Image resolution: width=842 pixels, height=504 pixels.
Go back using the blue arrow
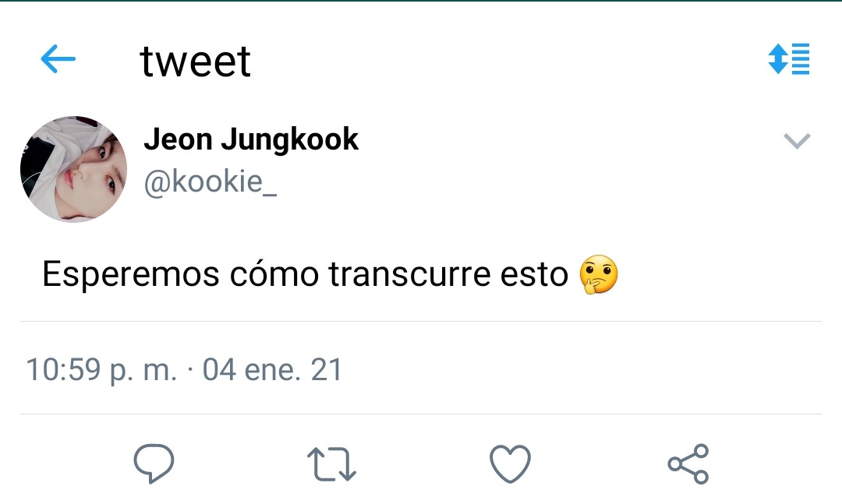point(58,59)
